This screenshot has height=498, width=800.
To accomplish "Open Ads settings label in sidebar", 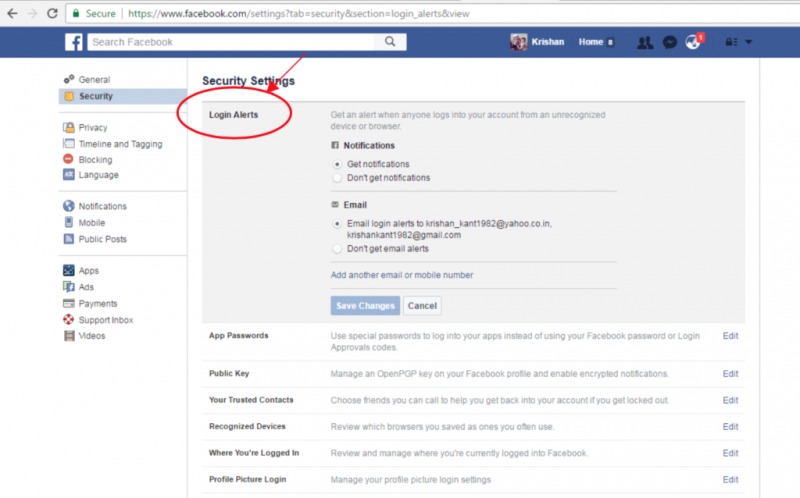I will click(86, 287).
